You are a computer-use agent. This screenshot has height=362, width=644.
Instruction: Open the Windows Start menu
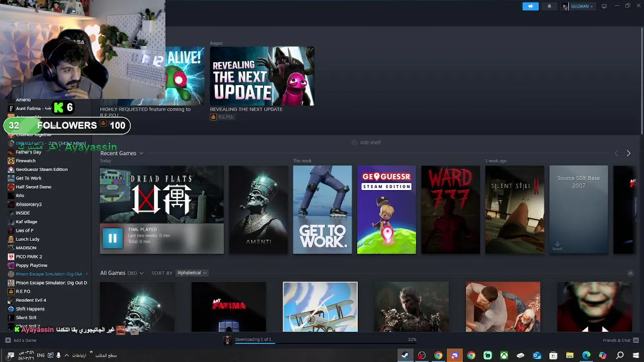click(636, 355)
